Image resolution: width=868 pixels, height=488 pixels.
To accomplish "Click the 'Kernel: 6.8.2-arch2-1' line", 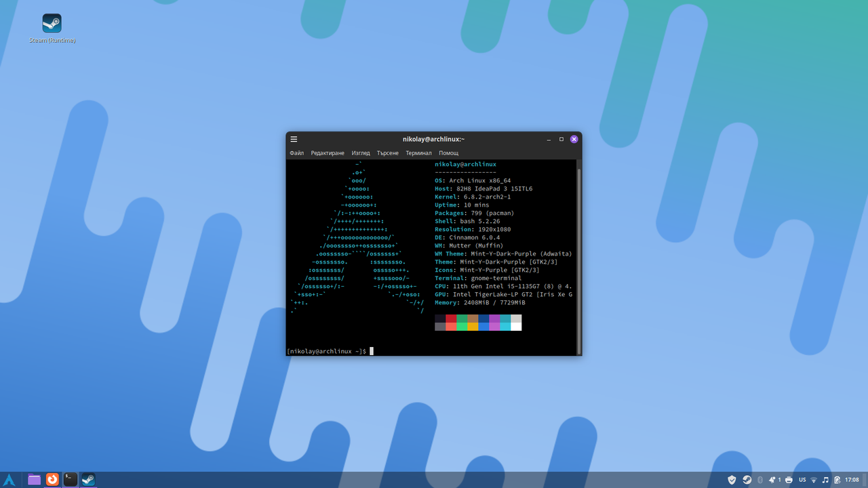I will 473,197.
